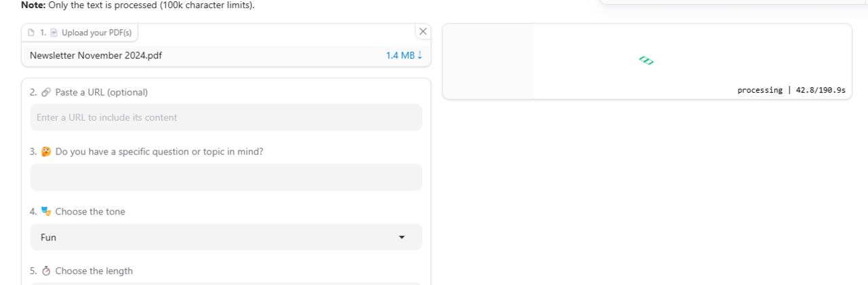
Task: Click the 1.4 MB download link
Action: click(400, 56)
